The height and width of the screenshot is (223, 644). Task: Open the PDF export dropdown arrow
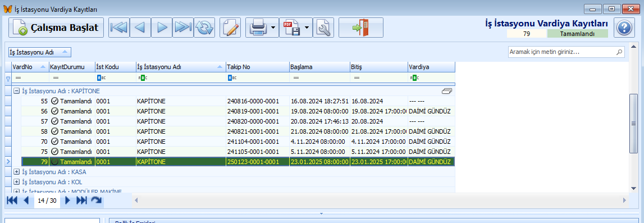[x=307, y=28]
